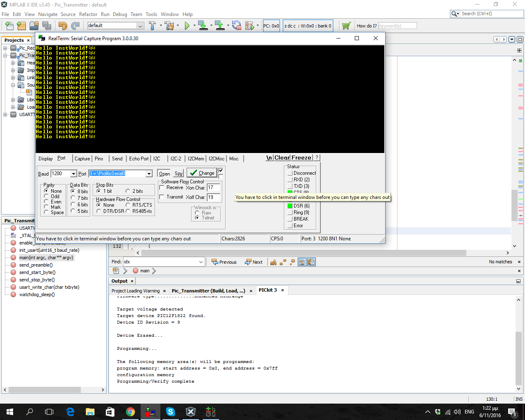Click the Hold in Reset icon
Image resolution: width=525 pixels, height=420 pixels.
[x=236, y=26]
